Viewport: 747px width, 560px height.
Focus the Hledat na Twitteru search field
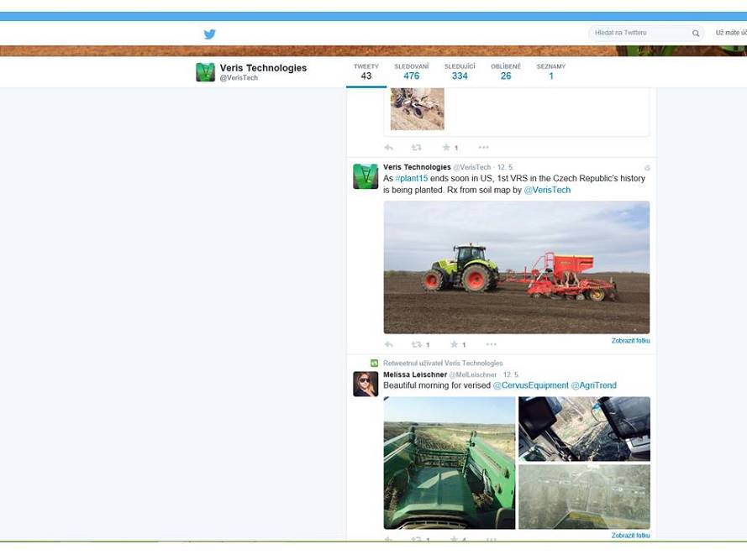(x=641, y=33)
